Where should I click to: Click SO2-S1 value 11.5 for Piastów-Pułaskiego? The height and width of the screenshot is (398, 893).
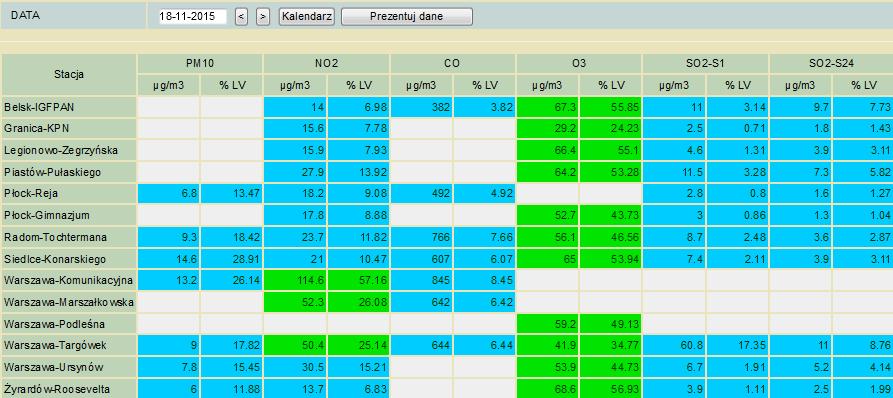tap(674, 172)
